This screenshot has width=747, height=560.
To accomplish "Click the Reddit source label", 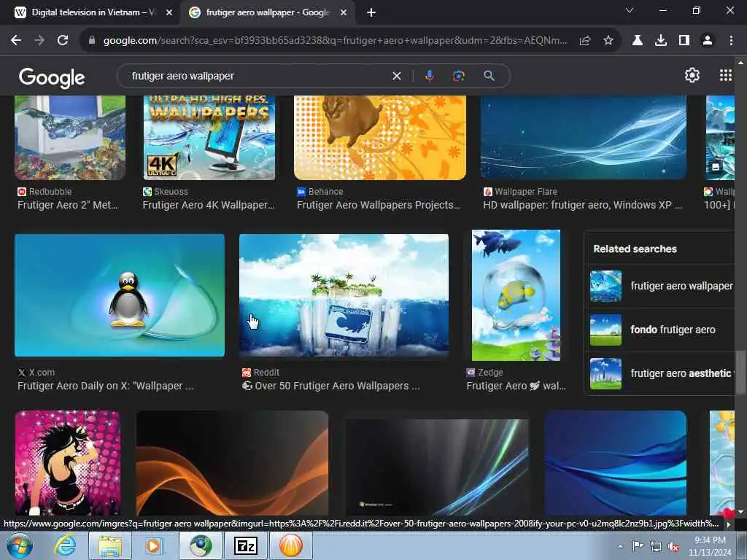I will tap(266, 373).
